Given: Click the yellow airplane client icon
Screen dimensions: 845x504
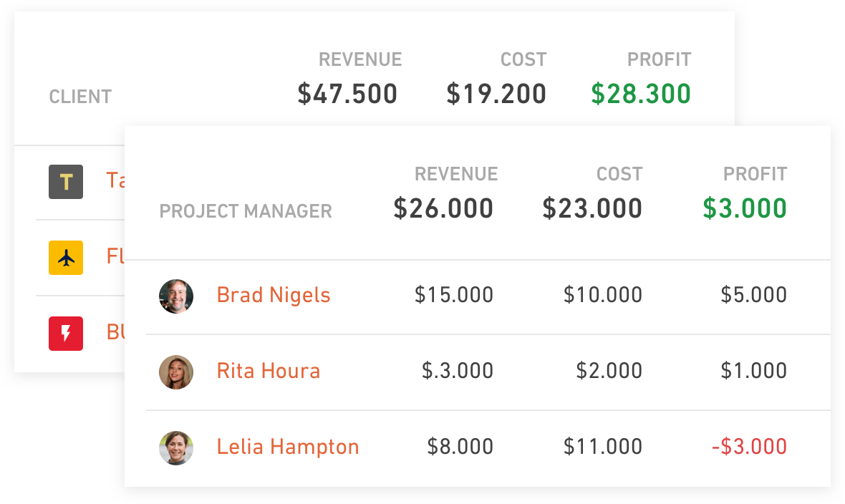Looking at the screenshot, I should pos(66,258).
